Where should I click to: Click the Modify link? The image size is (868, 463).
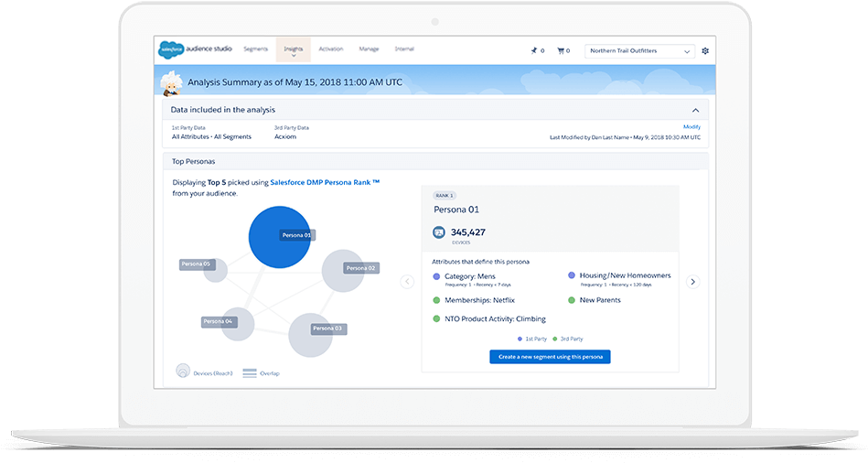pos(691,127)
